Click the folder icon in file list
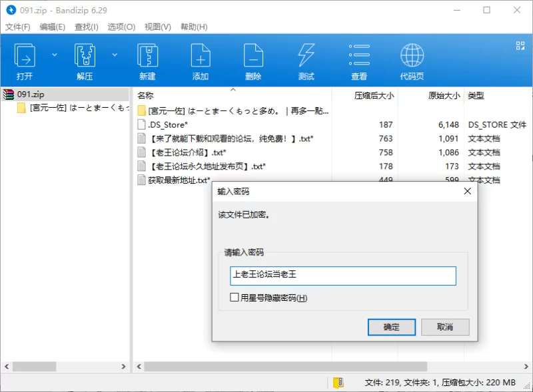The width and height of the screenshot is (533, 392). [x=142, y=110]
